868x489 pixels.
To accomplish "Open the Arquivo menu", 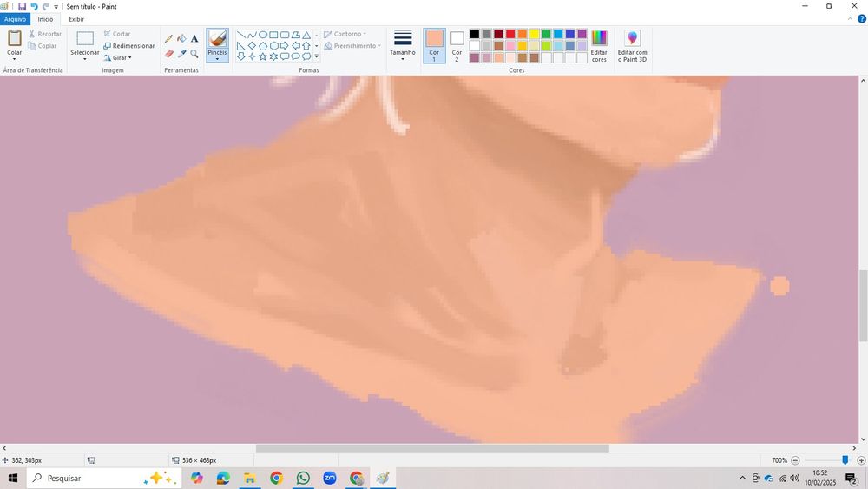I will point(15,19).
